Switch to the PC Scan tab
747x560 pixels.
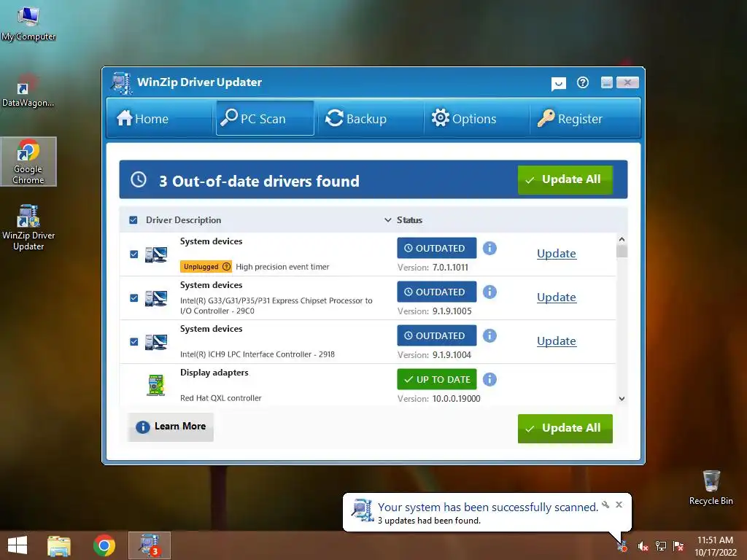coord(265,118)
